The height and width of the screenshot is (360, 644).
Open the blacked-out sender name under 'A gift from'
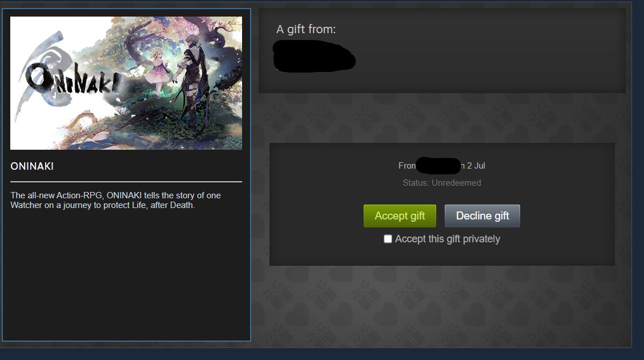[x=314, y=57]
